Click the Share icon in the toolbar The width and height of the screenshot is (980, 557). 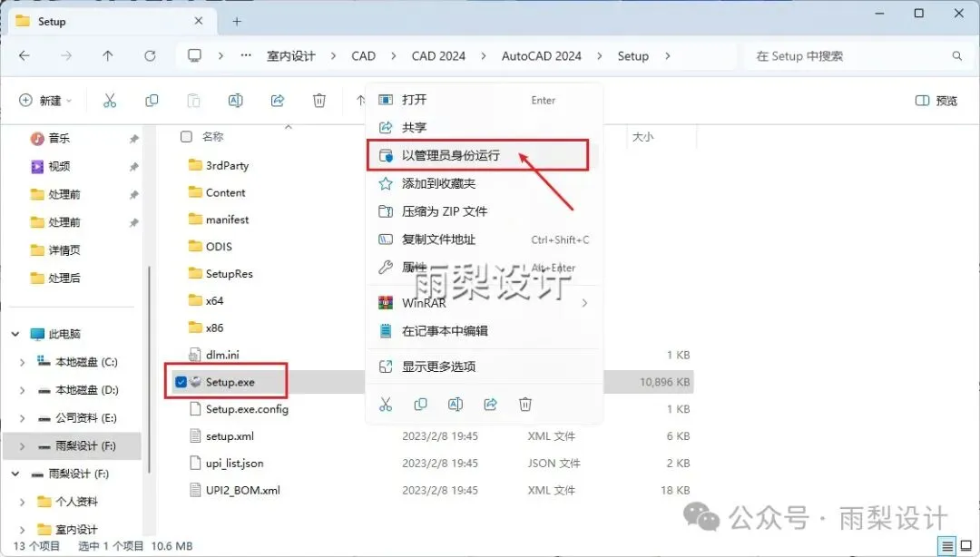[278, 101]
